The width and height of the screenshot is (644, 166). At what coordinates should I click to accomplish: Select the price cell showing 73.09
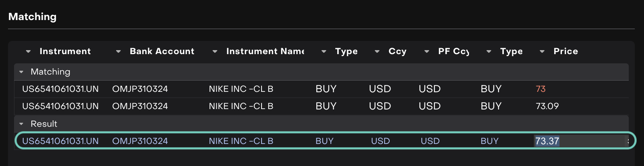547,106
